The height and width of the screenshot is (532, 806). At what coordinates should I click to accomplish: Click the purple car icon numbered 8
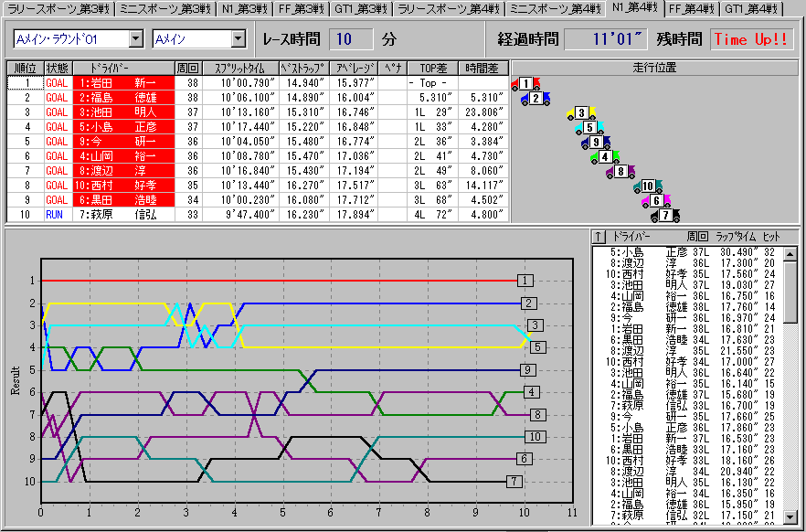[620, 172]
